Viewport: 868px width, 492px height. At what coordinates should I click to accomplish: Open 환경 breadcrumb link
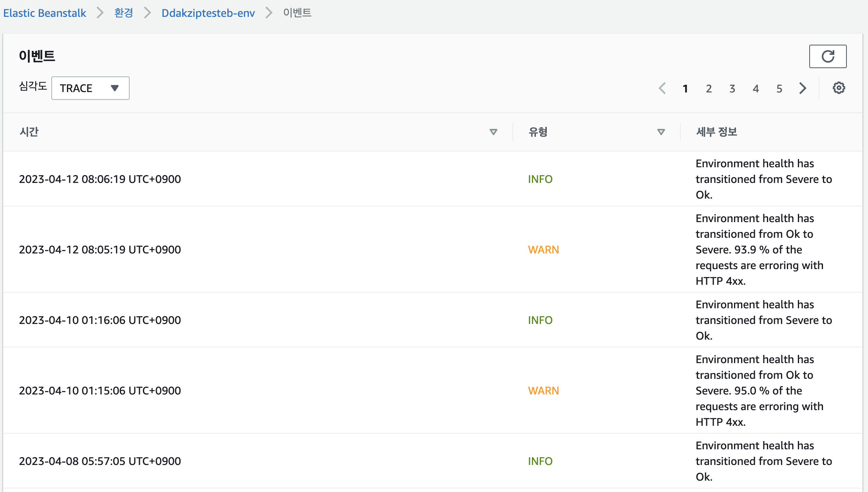(x=123, y=13)
